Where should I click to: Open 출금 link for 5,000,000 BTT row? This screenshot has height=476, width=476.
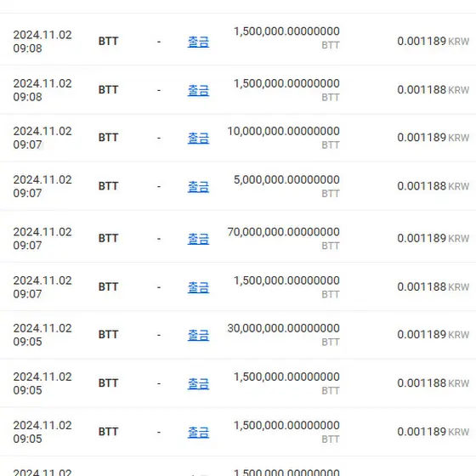(x=198, y=187)
